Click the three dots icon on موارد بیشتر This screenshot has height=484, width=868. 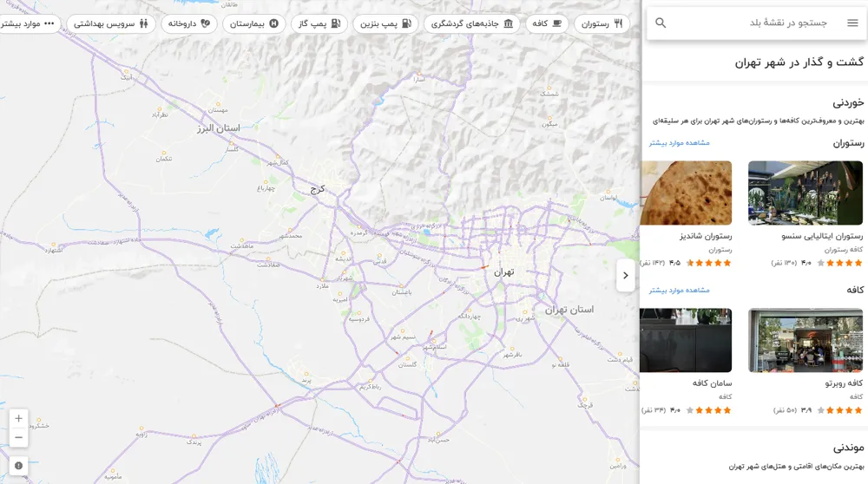click(49, 23)
